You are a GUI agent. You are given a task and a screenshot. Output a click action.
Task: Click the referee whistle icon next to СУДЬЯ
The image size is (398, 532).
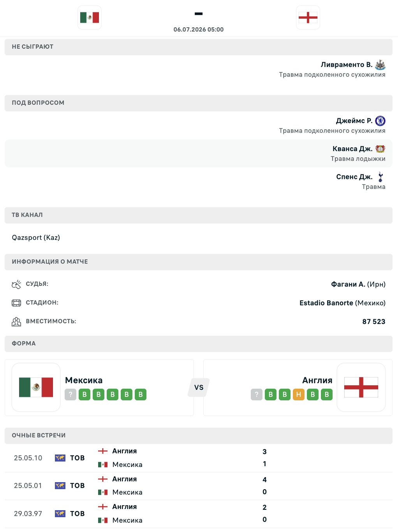tap(16, 284)
